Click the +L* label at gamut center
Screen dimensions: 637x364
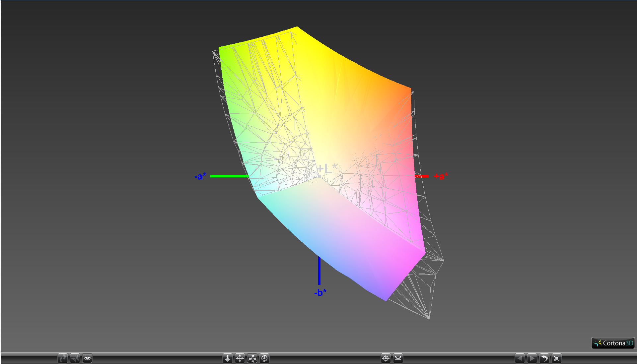pos(327,168)
